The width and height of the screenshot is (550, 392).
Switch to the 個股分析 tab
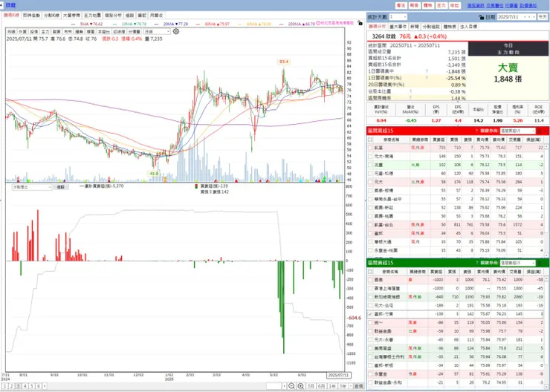click(x=113, y=16)
